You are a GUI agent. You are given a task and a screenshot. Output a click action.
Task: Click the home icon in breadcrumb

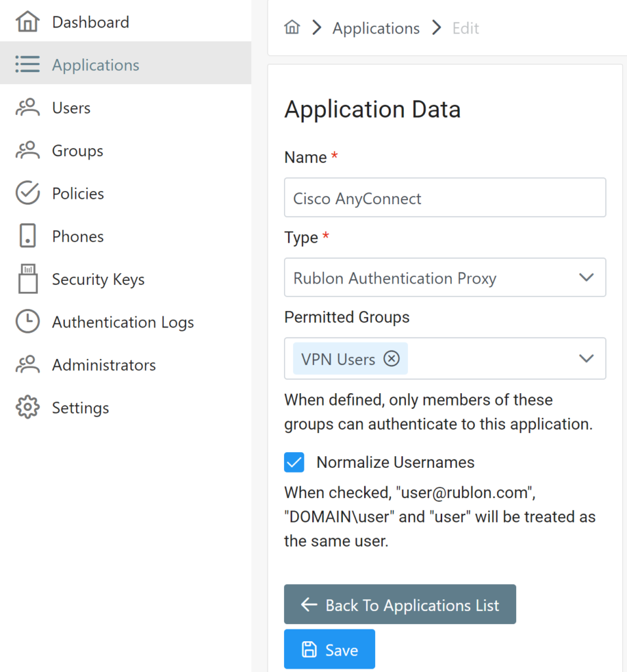pyautogui.click(x=292, y=28)
